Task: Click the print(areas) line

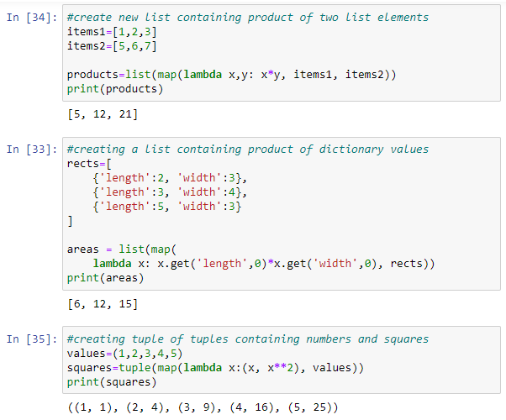Action: [x=104, y=277]
